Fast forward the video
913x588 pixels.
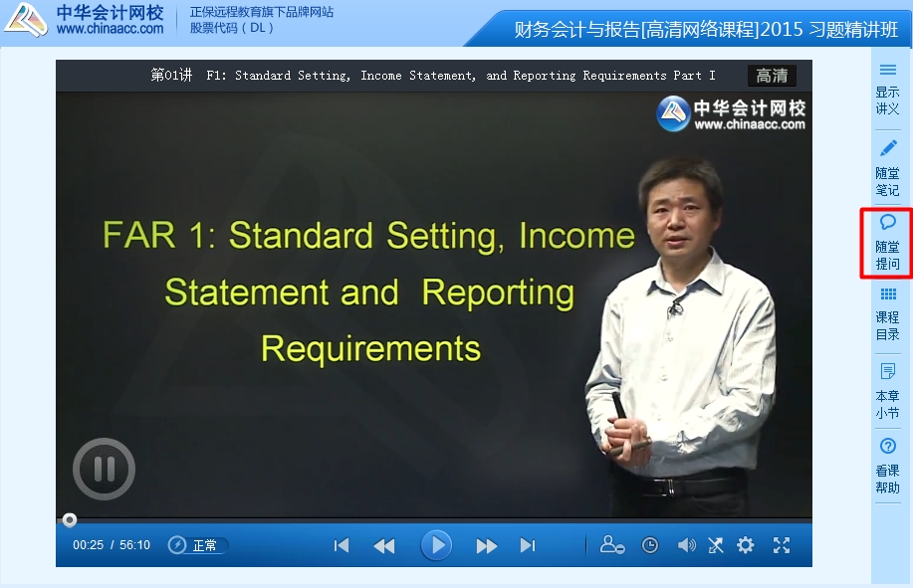486,545
